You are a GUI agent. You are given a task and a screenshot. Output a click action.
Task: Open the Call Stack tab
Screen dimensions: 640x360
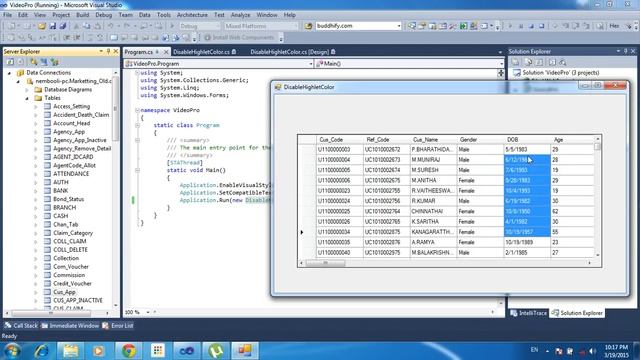pyautogui.click(x=21, y=326)
